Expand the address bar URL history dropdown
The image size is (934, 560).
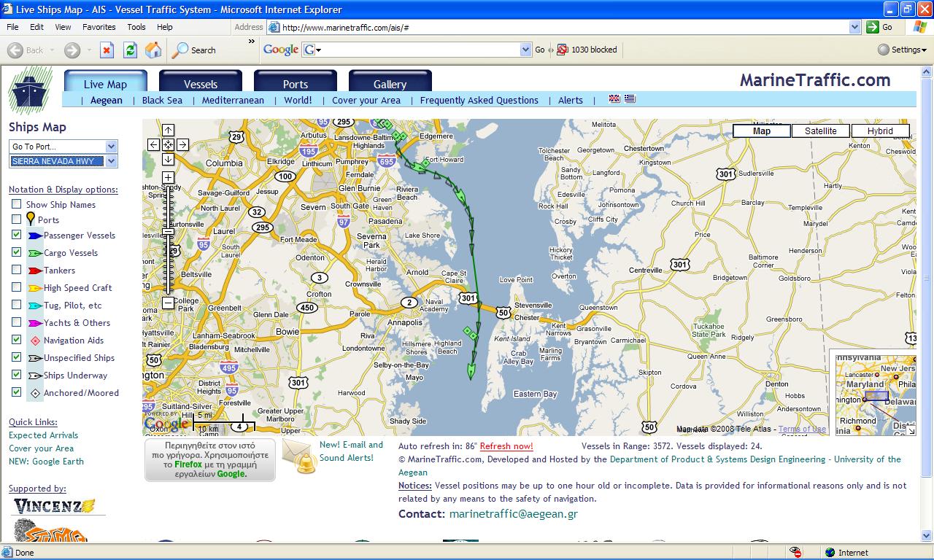(855, 27)
